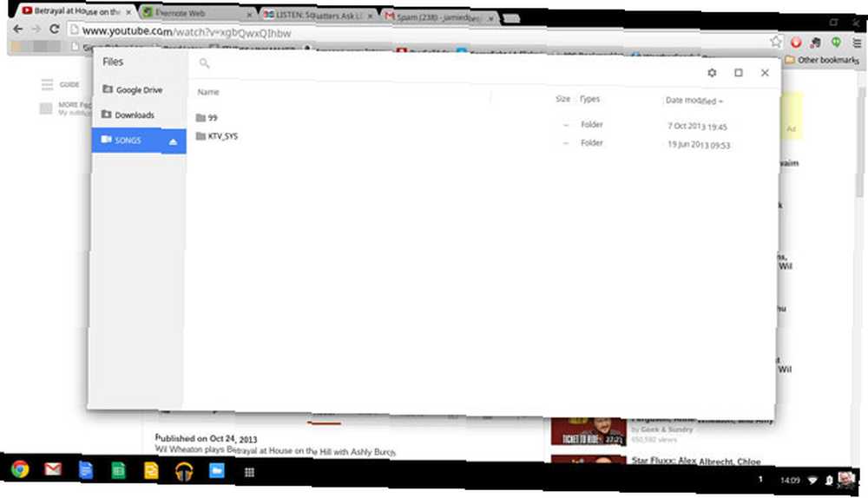Open Ticket to Ride video thumbnail

[x=589, y=431]
